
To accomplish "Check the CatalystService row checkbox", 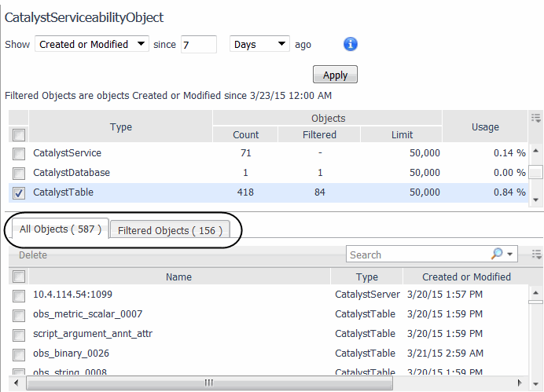I will click(20, 153).
